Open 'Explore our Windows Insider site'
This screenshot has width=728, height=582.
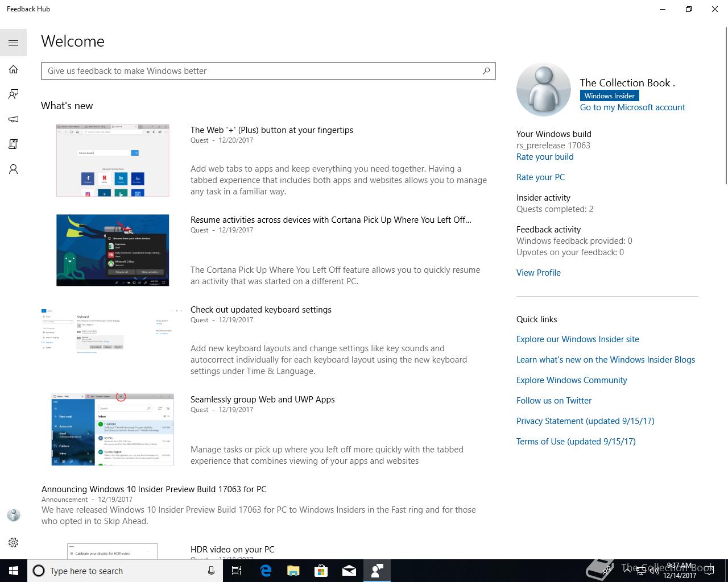[x=578, y=339]
